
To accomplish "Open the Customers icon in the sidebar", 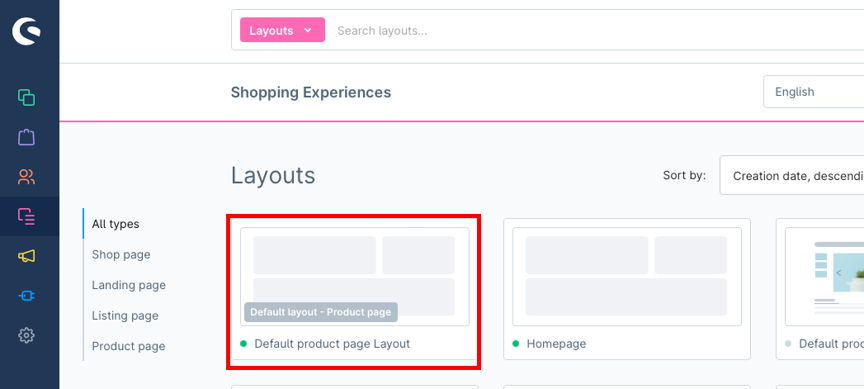I will coord(26,177).
